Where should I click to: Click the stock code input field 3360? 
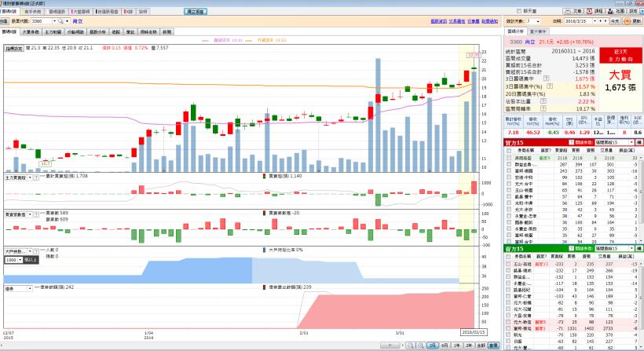(x=42, y=21)
